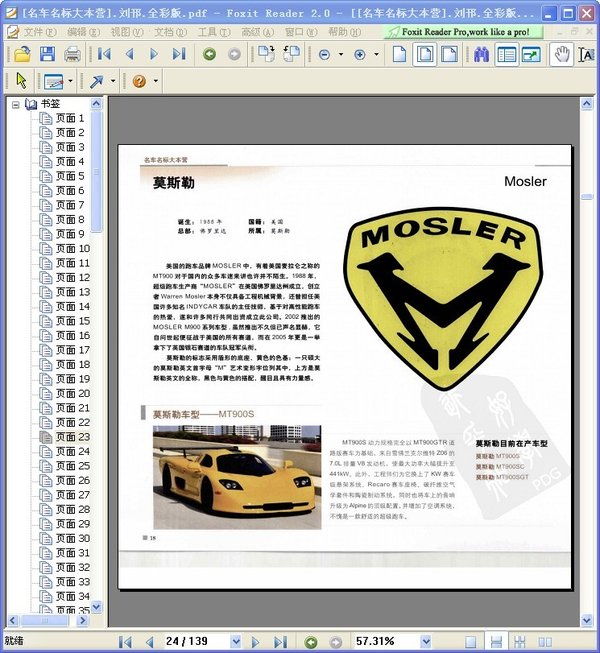Print the document with the printer icon

tap(72, 54)
